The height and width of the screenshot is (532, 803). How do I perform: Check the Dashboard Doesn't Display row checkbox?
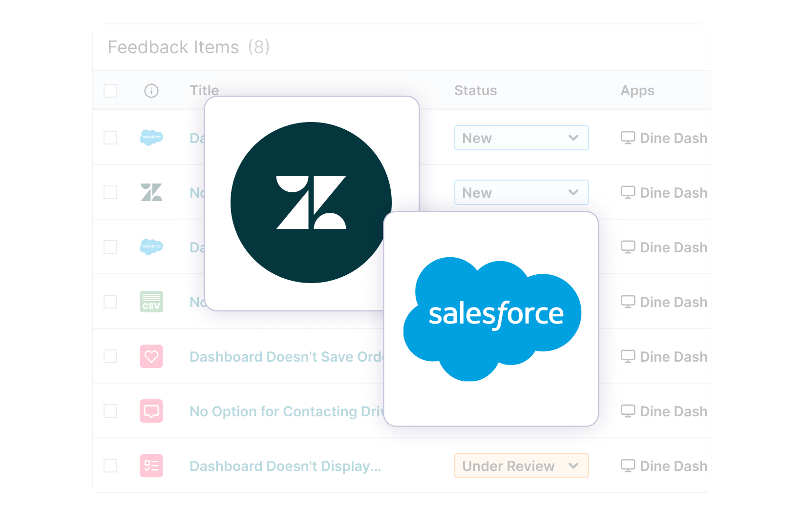pyautogui.click(x=110, y=466)
